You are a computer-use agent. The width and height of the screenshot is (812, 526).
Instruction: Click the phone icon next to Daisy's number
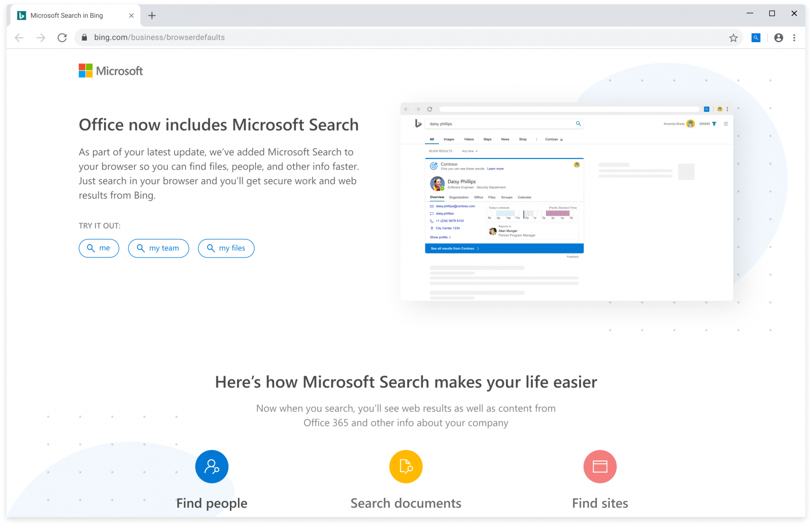tap(432, 221)
